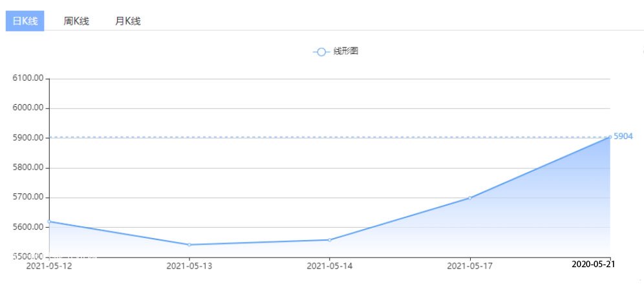
Task: Select the lowest data point above 2021-05-13
Action: tap(189, 245)
